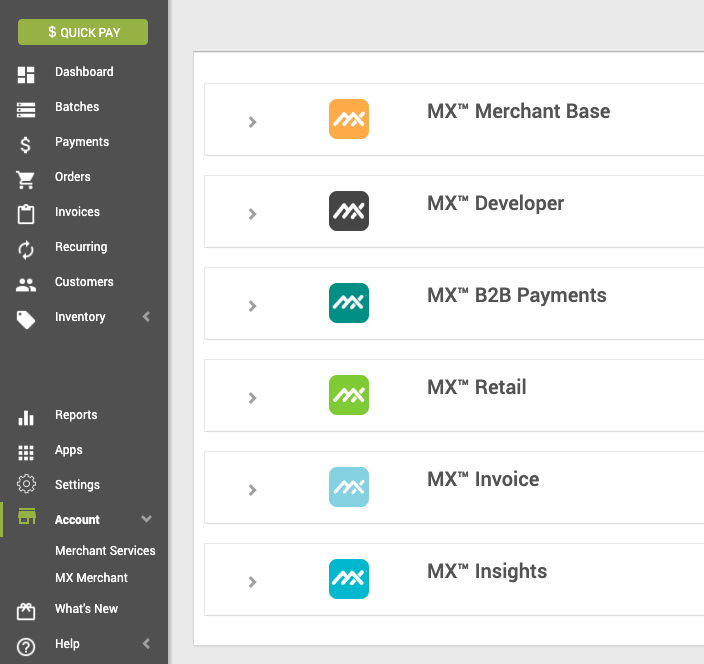Click the cyan MX Insights logo

tap(349, 579)
